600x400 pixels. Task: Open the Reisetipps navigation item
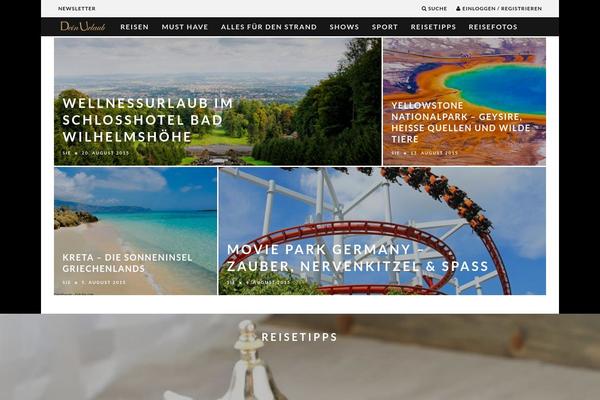click(x=433, y=27)
